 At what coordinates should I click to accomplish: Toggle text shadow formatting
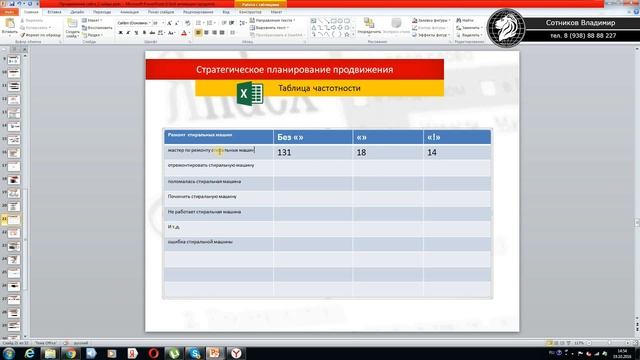tap(144, 33)
